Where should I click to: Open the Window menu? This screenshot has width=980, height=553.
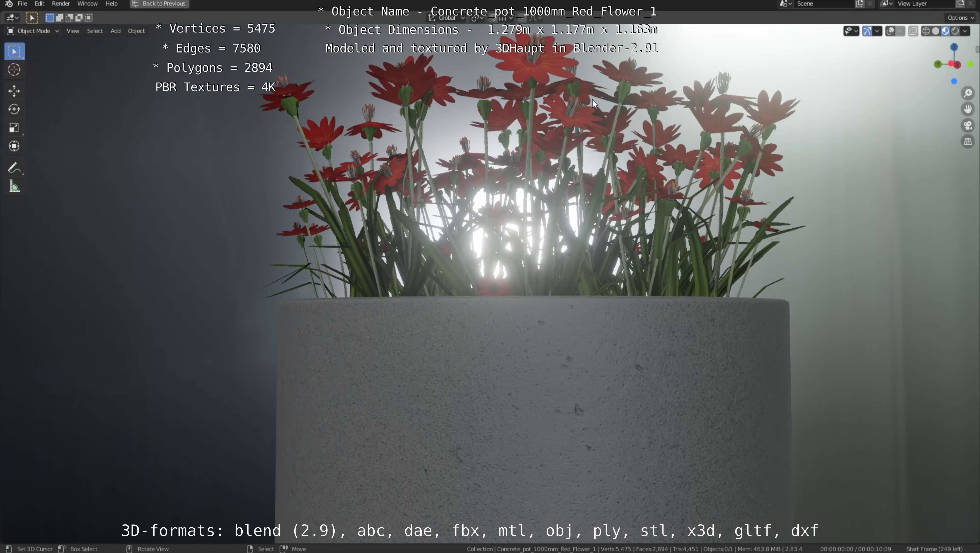(88, 4)
